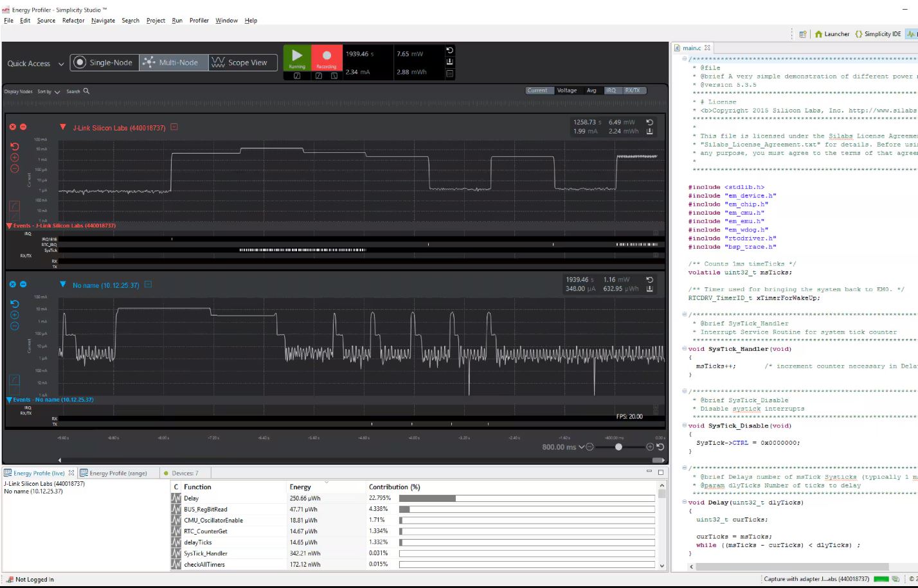
Task: Open the No name node options box
Action: 148,284
